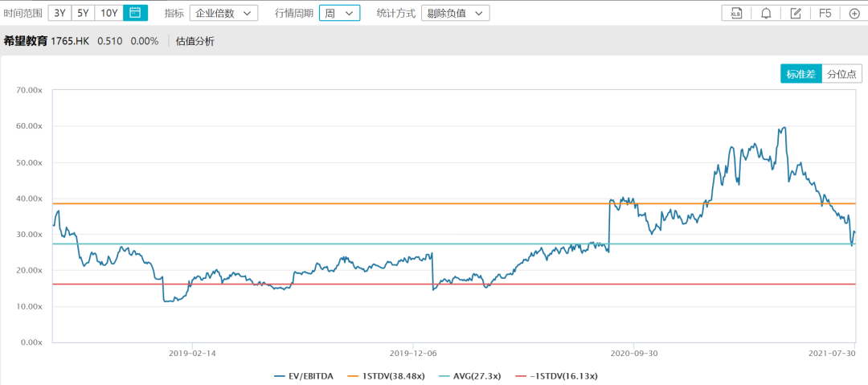This screenshot has width=868, height=385.
Task: Click the F5 refresh button
Action: point(825,14)
